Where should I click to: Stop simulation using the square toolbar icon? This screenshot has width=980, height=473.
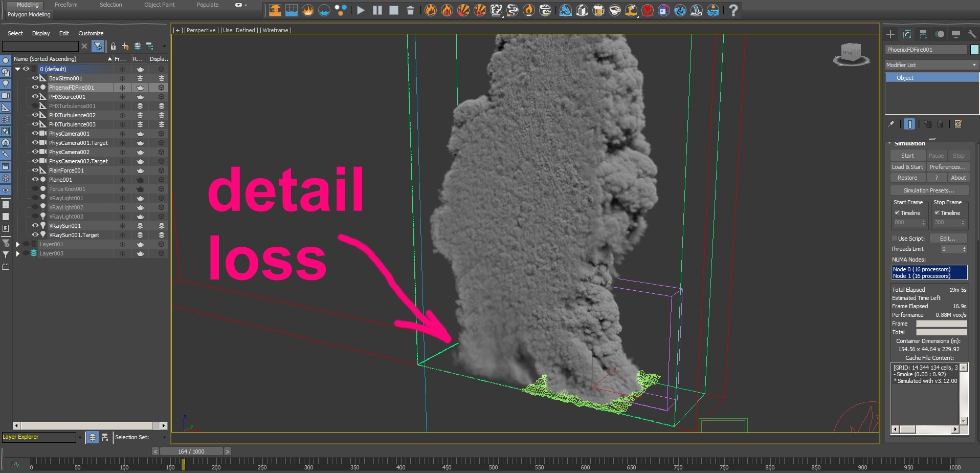pos(394,10)
